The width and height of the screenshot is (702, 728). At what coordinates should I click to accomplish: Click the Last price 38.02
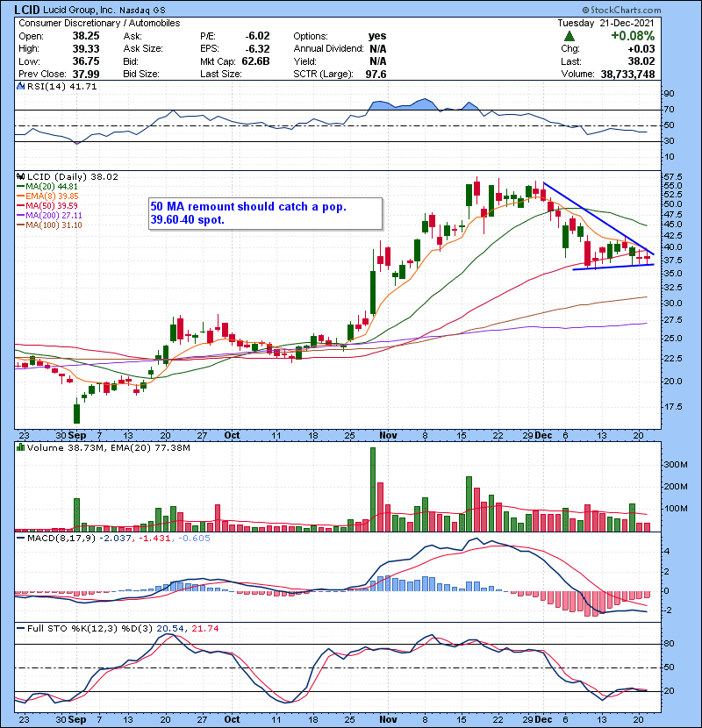point(641,61)
